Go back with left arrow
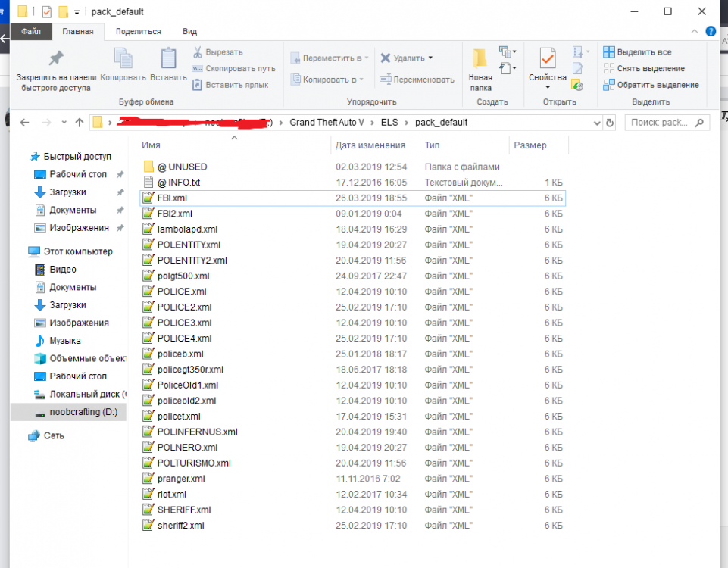 point(24,123)
